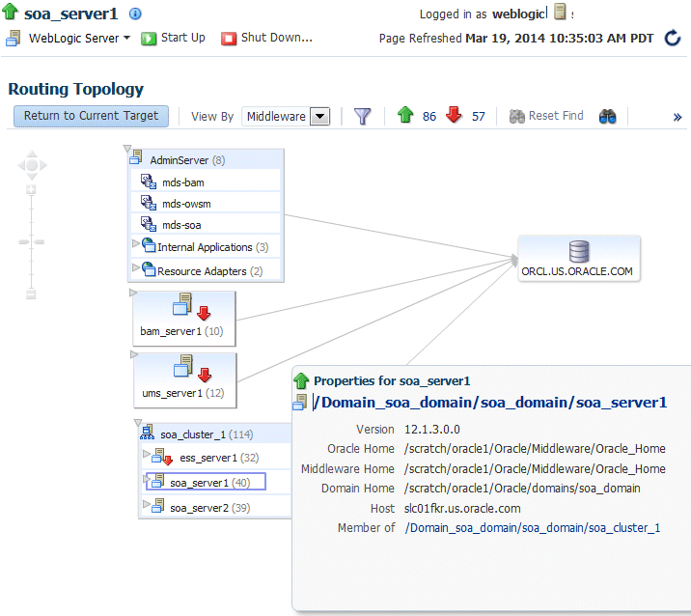This screenshot has height=616, width=691.
Task: Click the soa_server2 server icon
Action: tap(158, 506)
